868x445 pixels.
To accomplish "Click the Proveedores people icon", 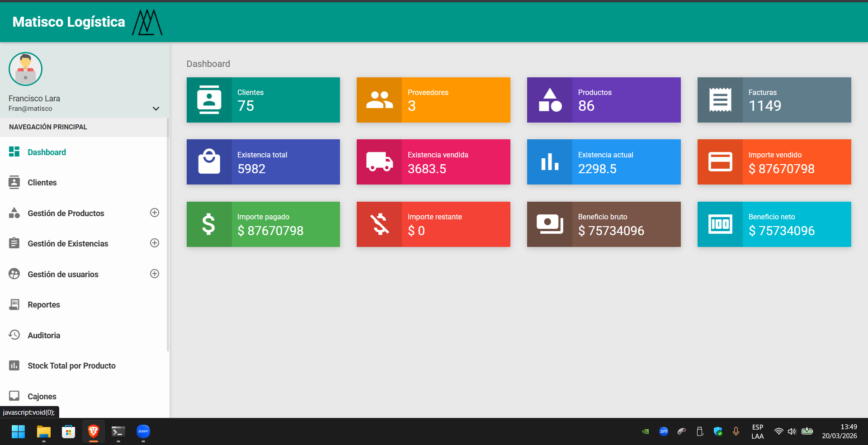I will (379, 100).
